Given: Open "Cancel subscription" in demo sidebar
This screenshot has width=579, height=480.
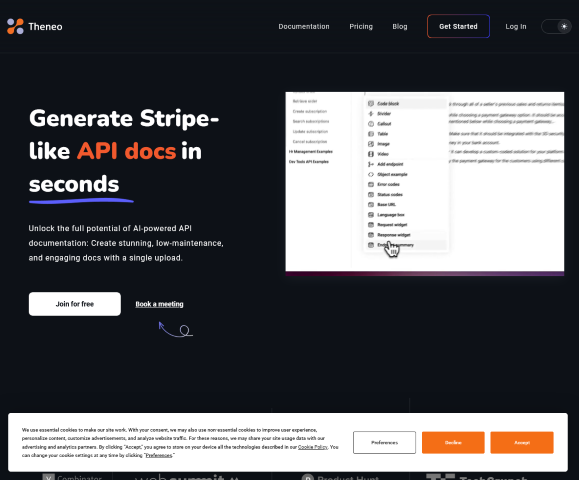Looking at the screenshot, I should pyautogui.click(x=310, y=142).
